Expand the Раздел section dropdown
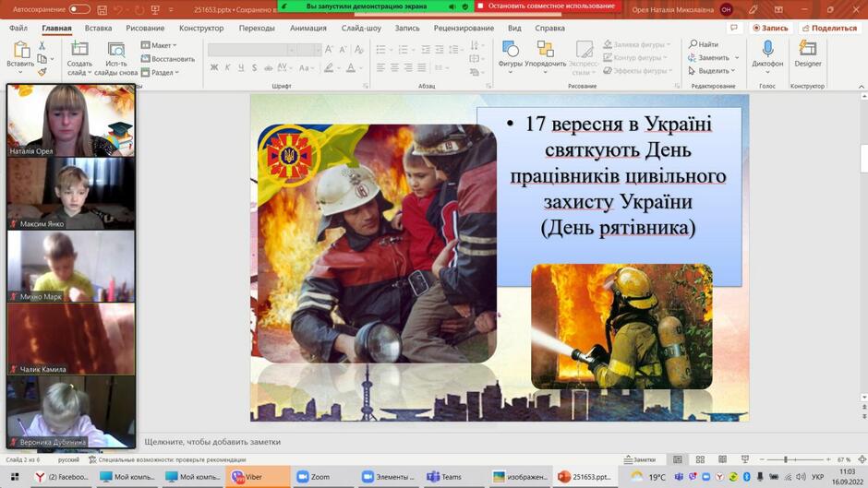Viewport: 868px width, 488px height. pos(160,73)
